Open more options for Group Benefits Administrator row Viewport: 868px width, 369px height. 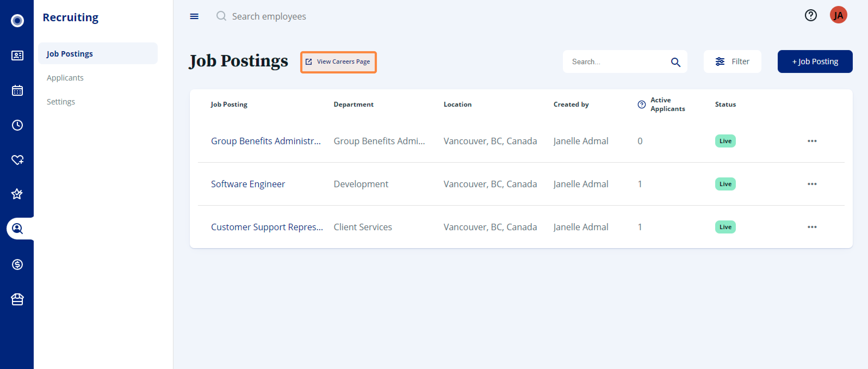click(x=812, y=141)
